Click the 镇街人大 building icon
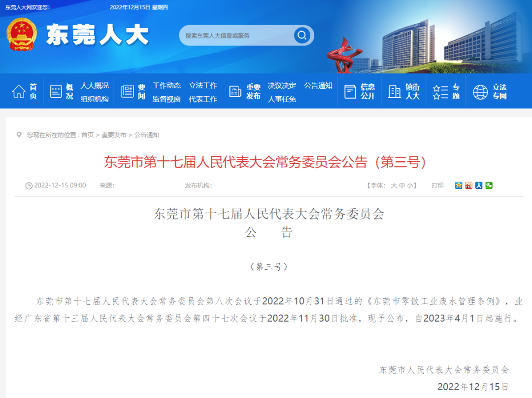This screenshot has width=532, height=398. [394, 91]
